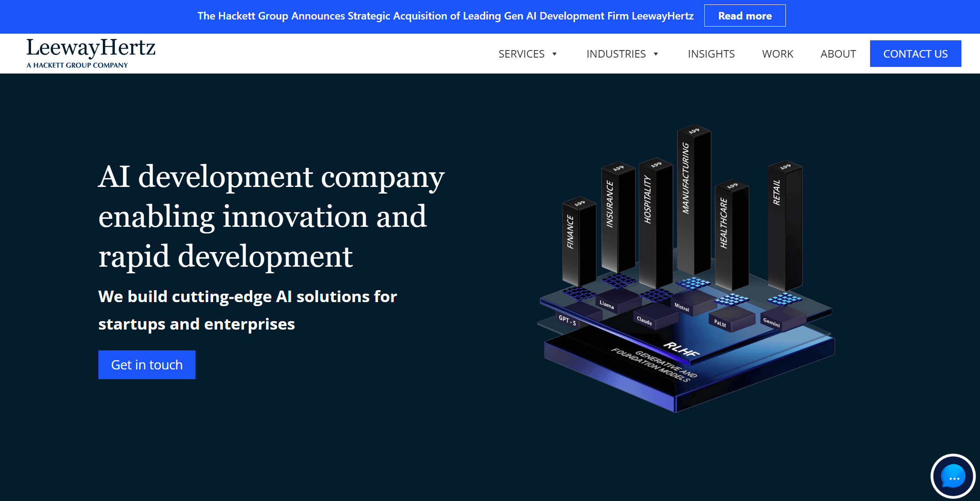The width and height of the screenshot is (980, 501).
Task: Open the Services menu
Action: coord(521,54)
